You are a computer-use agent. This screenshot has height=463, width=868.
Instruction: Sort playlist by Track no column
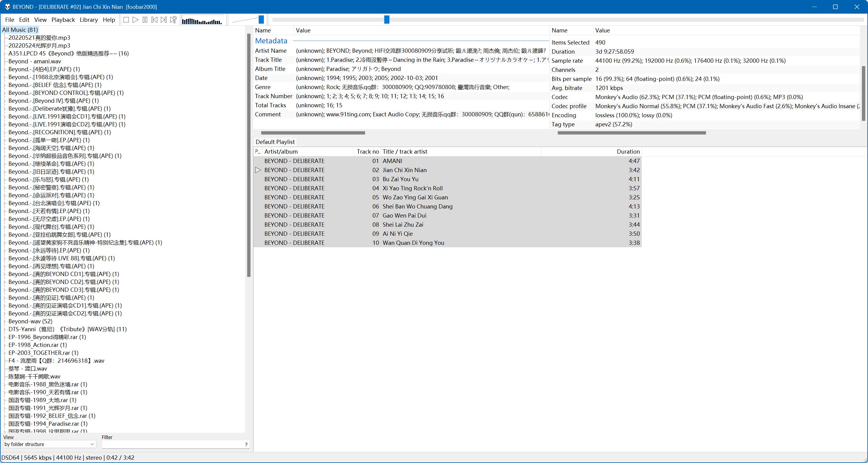click(367, 152)
